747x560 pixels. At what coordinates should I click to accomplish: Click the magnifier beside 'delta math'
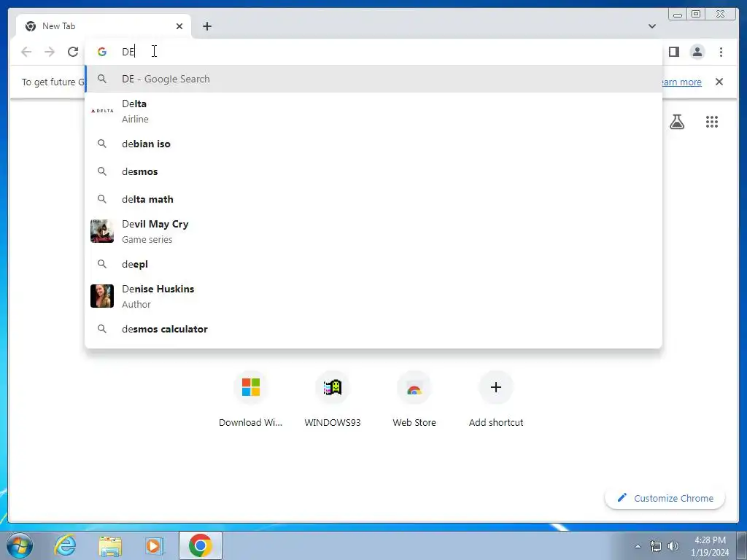coord(102,198)
